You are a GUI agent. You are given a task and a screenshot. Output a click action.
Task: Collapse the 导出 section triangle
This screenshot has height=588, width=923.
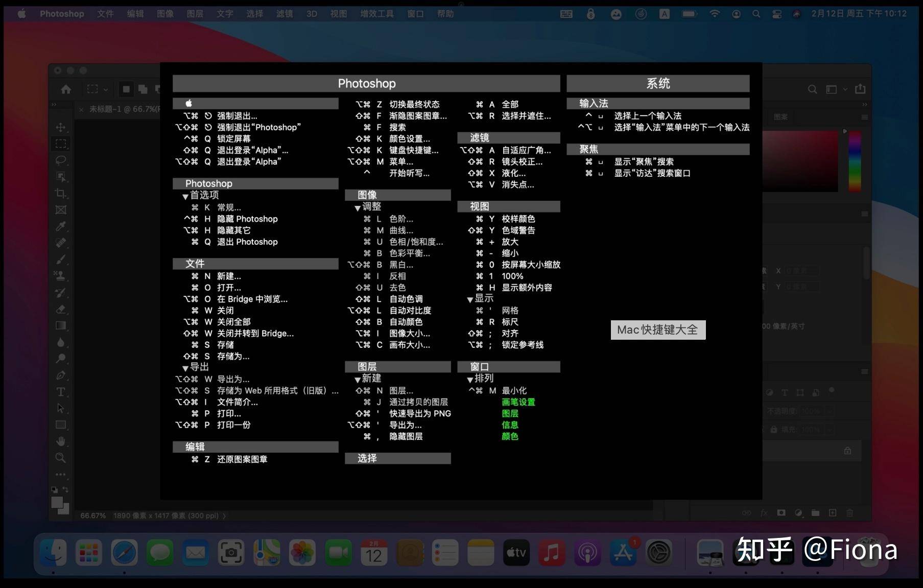185,368
